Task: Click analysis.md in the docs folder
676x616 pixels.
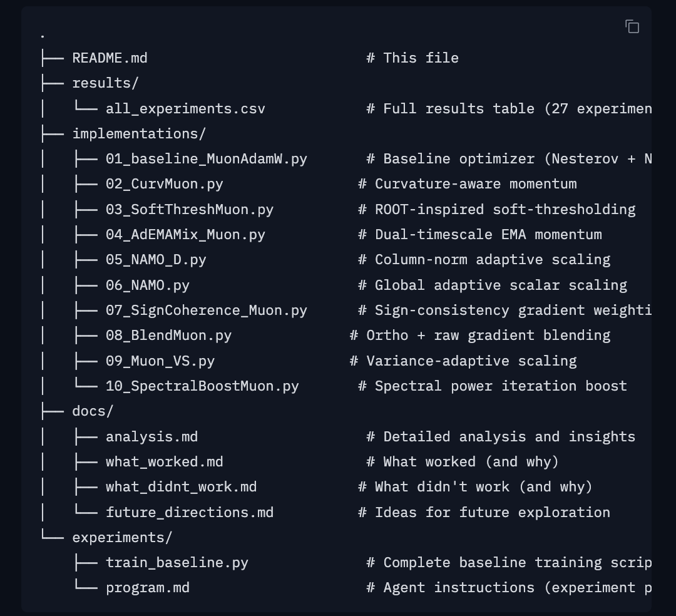Action: [x=151, y=437]
